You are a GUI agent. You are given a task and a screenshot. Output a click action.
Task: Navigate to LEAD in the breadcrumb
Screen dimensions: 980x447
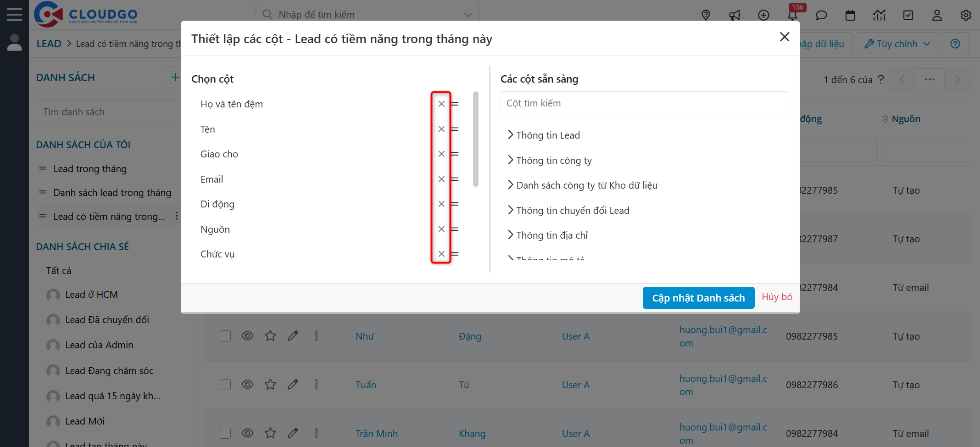[x=49, y=43]
